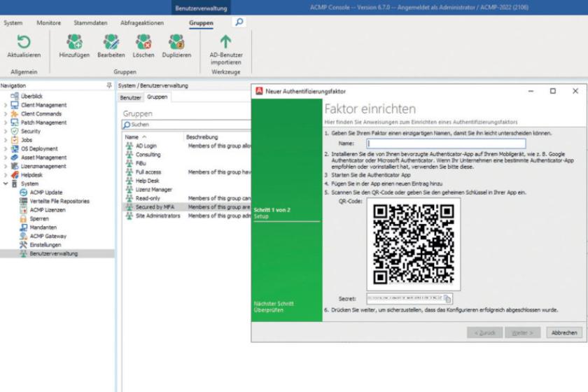Maximize the Neuer Authentifizierungsfaktor dialog
The height and width of the screenshot is (392, 588).
click(553, 91)
